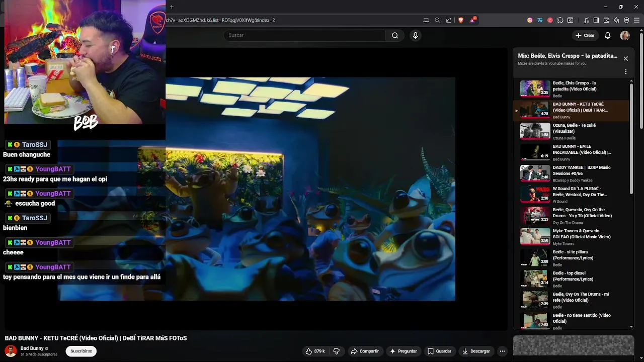Image resolution: width=644 pixels, height=362 pixels.
Task: Open the Bad Bunny channel name link
Action: (32, 348)
